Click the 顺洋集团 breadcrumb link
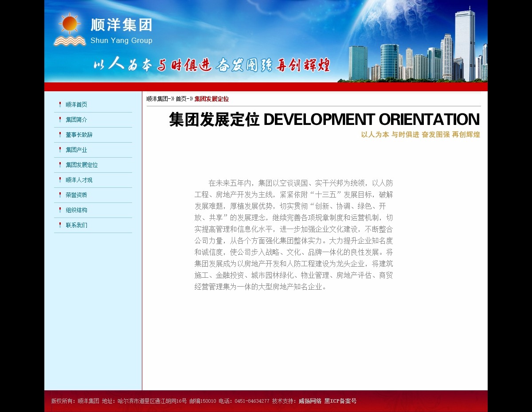 (x=158, y=99)
